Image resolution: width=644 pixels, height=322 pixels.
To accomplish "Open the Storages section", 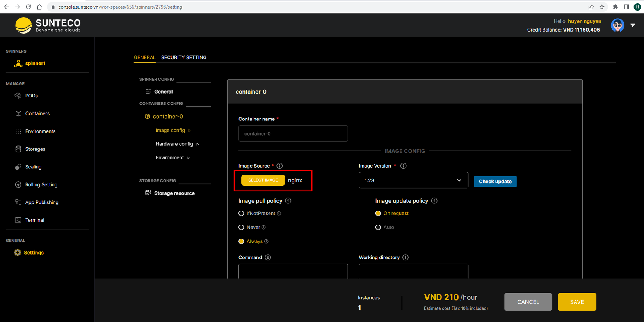I will pos(35,149).
